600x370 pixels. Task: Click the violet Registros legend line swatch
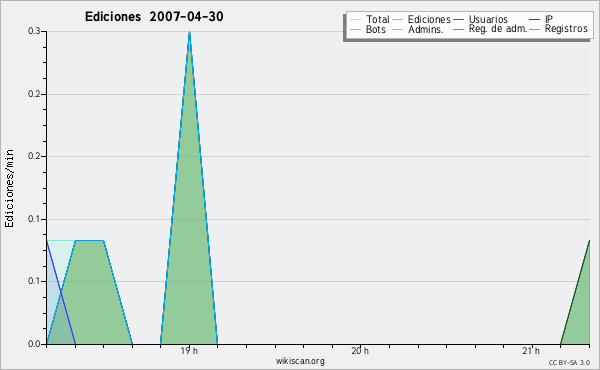click(x=535, y=29)
